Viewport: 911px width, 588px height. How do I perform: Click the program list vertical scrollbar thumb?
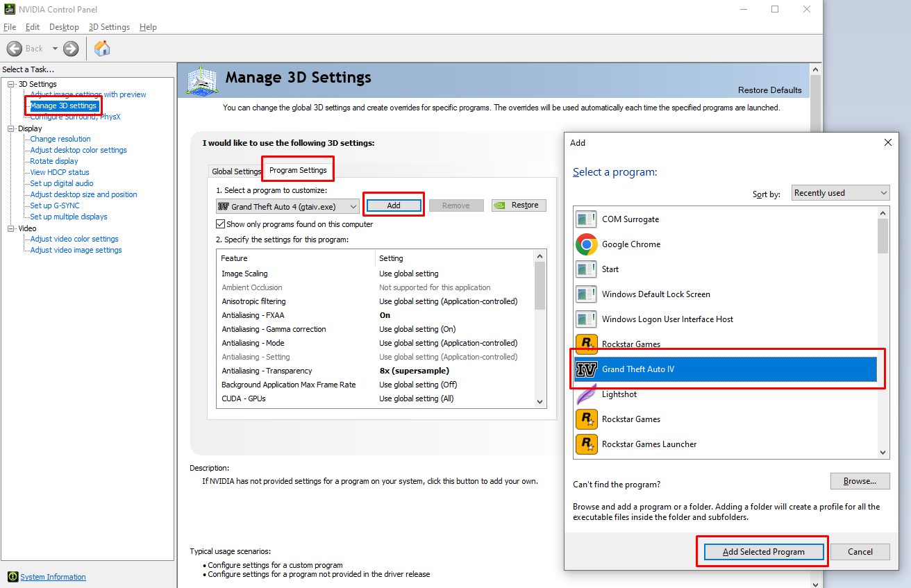pos(883,236)
